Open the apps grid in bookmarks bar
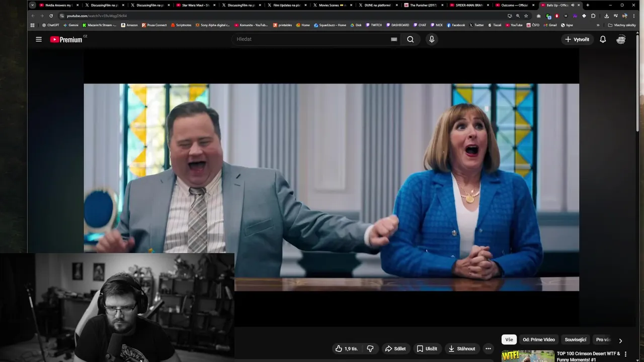 click(33, 25)
